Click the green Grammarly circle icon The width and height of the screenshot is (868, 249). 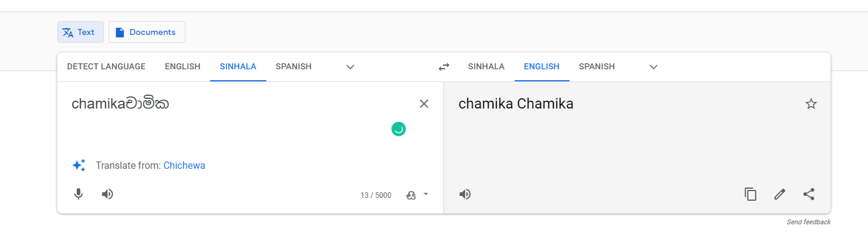(x=398, y=128)
